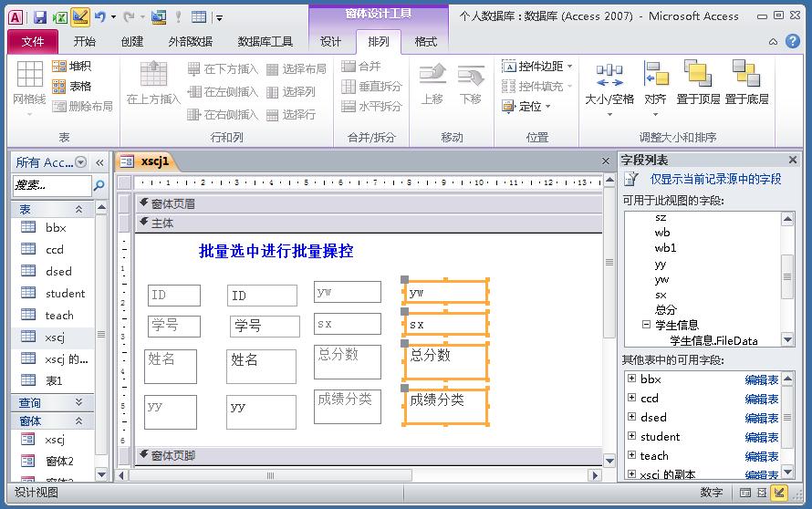
Task: Click the Send to Back (置于底层) icon
Action: tap(746, 83)
